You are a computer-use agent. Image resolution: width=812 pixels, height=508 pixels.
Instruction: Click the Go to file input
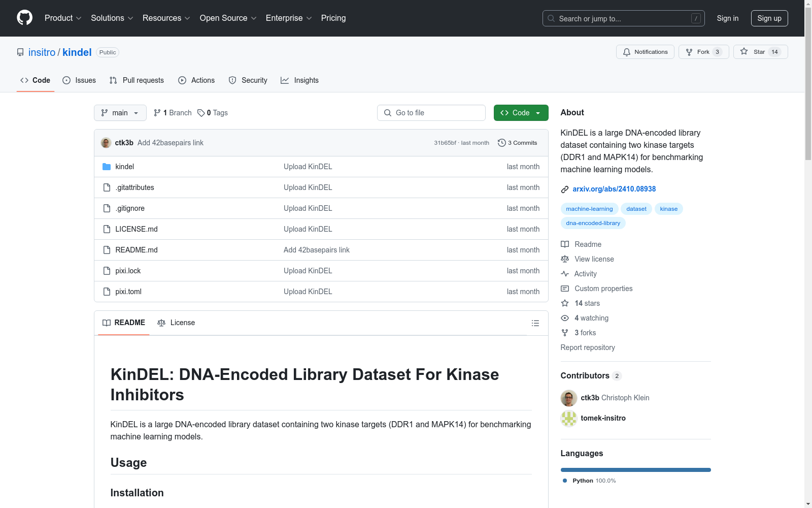point(431,113)
